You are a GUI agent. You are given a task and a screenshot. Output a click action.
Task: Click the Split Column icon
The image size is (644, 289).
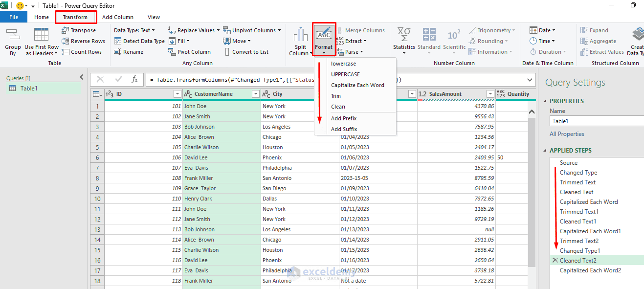(300, 35)
